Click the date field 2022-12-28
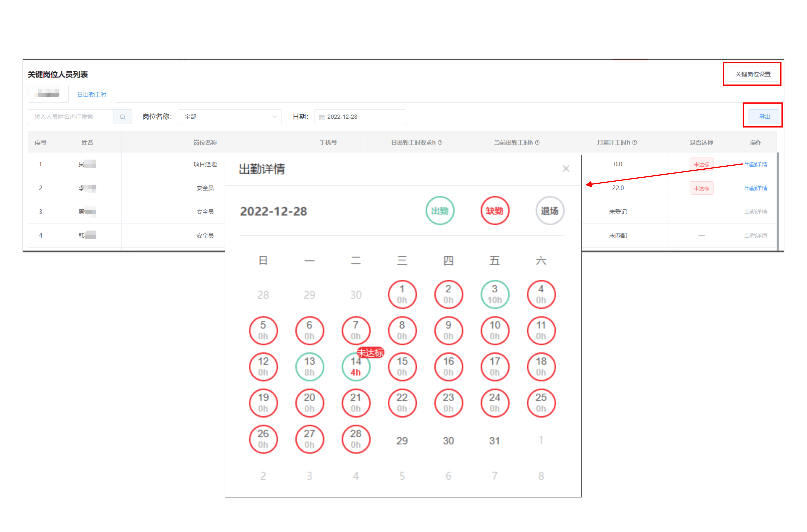This screenshot has height=532, width=807. [x=360, y=117]
